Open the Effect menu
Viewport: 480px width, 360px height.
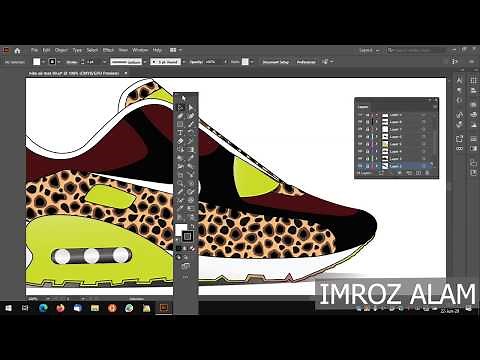pos(108,50)
